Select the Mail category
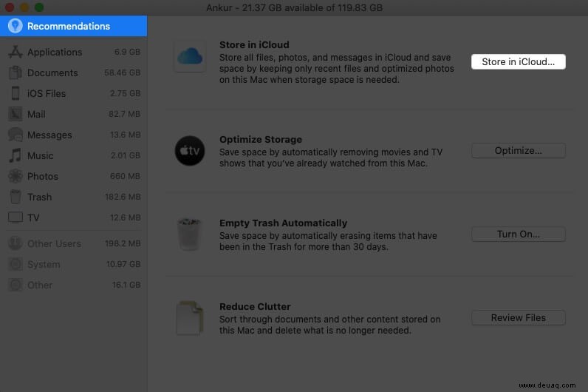588x392 pixels. pyautogui.click(x=74, y=114)
